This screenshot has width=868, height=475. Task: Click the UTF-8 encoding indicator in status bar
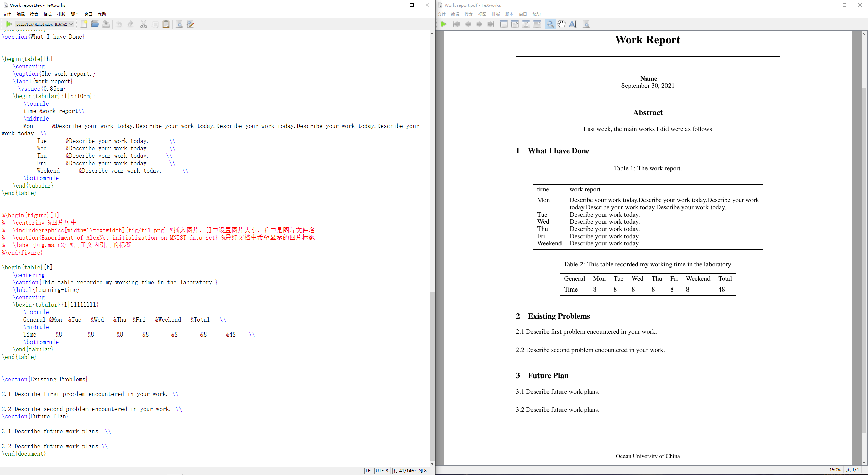[382, 471]
